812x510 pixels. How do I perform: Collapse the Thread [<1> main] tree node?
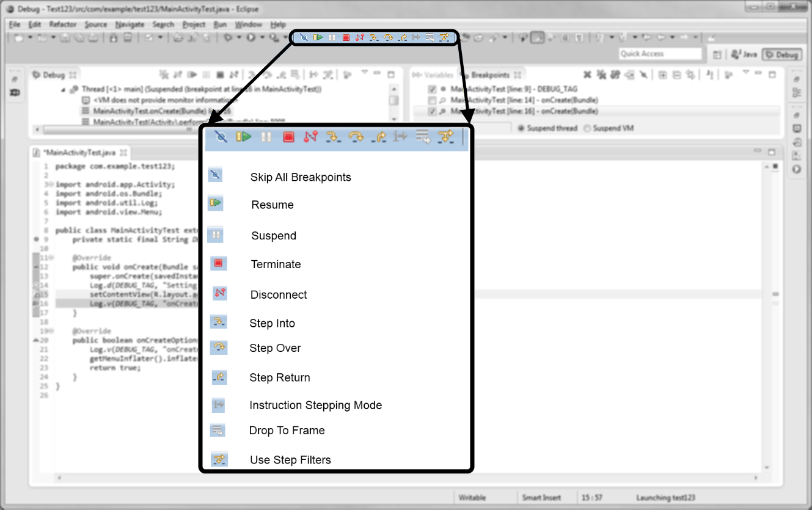pos(64,89)
